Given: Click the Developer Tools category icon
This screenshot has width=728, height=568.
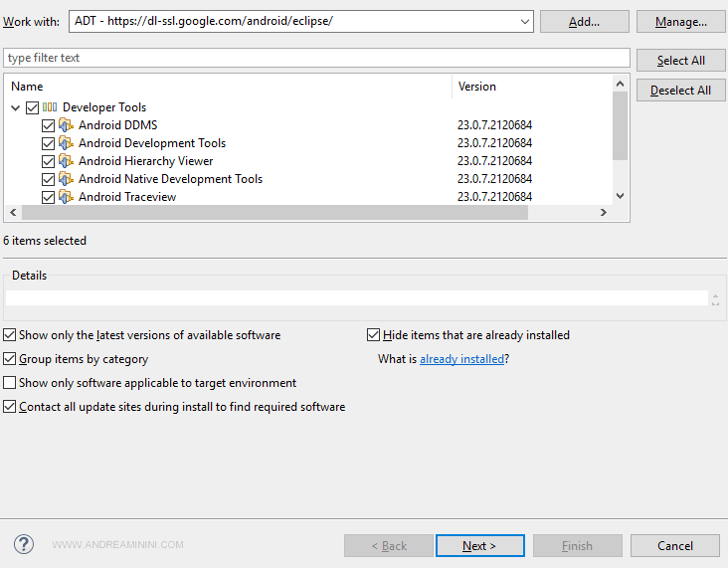Looking at the screenshot, I should 50,107.
